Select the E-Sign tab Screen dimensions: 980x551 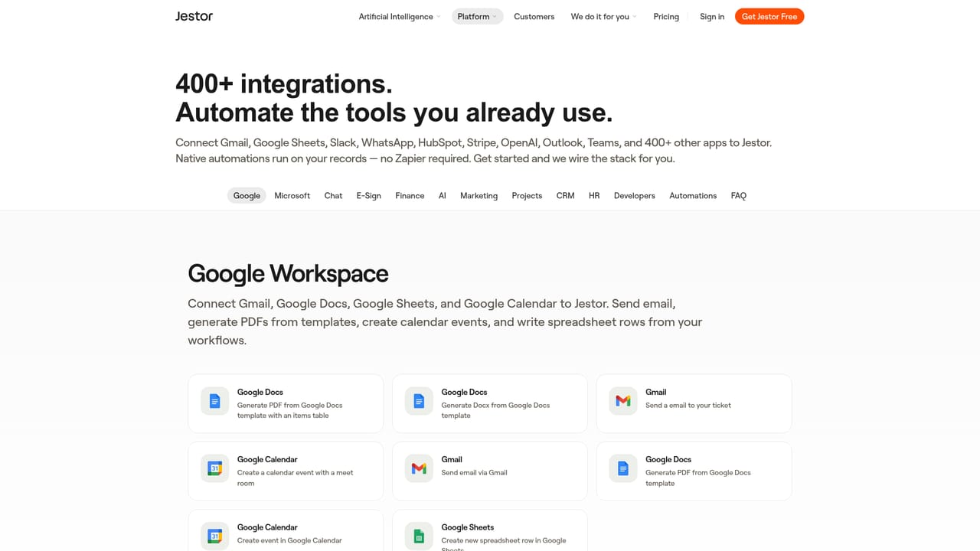(x=368, y=196)
